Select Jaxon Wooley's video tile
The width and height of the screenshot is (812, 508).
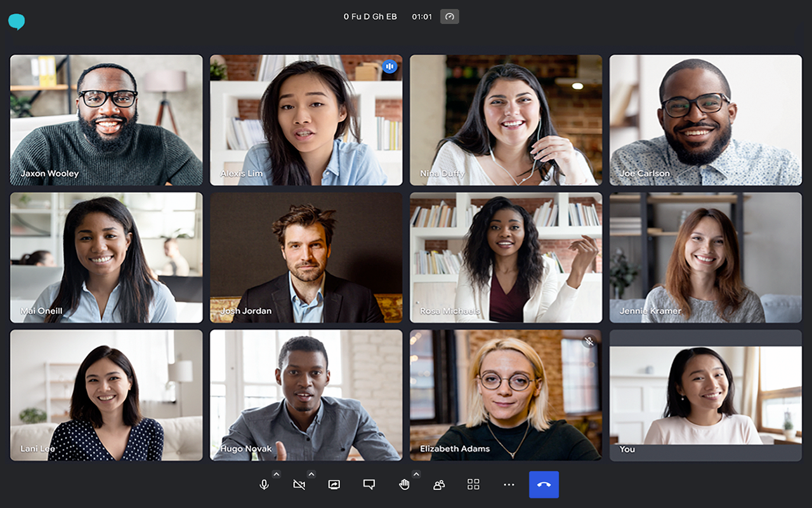point(107,120)
